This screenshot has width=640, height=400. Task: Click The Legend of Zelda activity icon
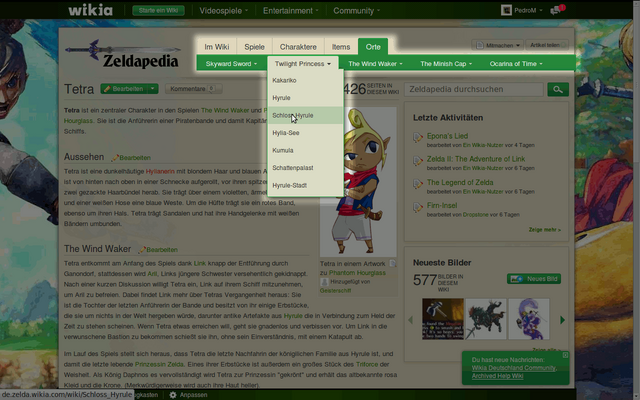coord(418,184)
